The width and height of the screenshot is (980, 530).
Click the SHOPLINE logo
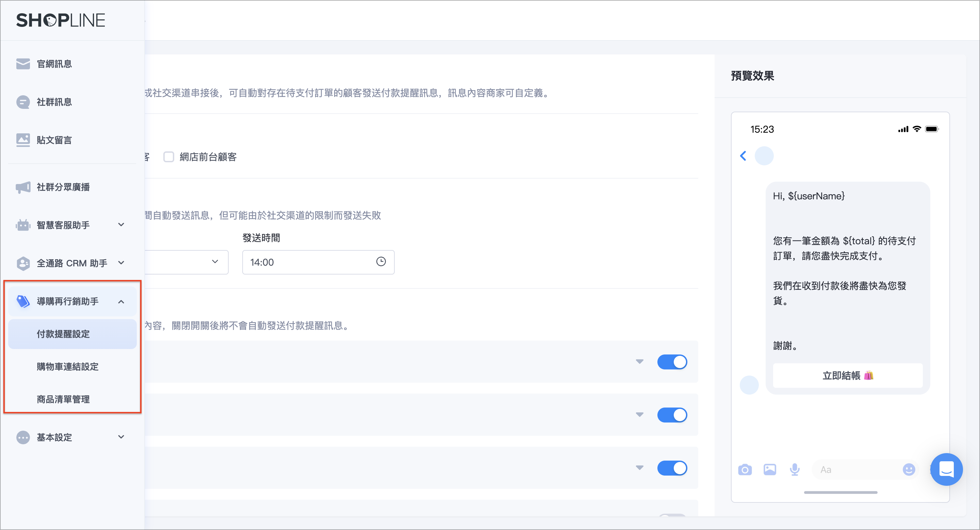tap(61, 20)
